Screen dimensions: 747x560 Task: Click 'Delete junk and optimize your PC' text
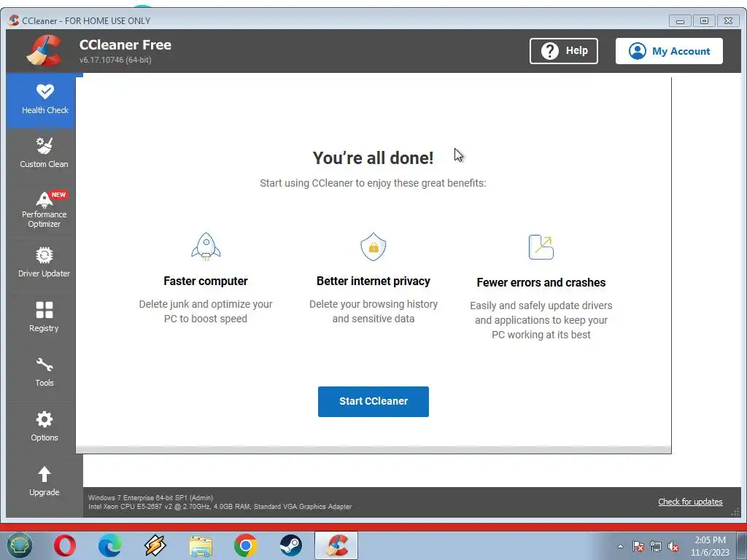click(205, 311)
